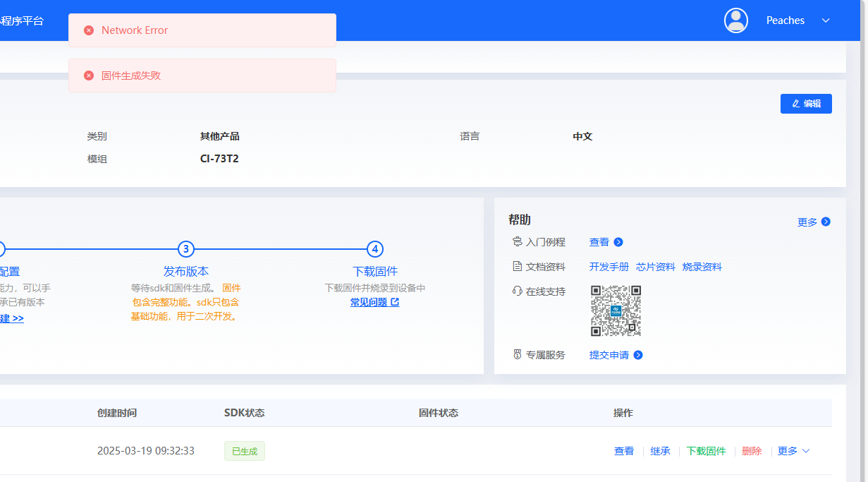This screenshot has height=482, width=868.
Task: Click the 下载固件 action for the SDK row
Action: pyautogui.click(x=706, y=450)
